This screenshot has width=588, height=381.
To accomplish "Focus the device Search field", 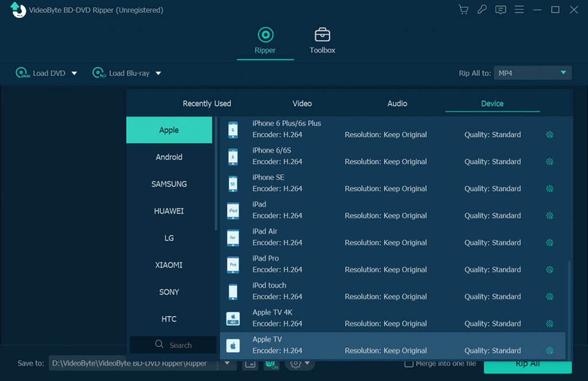I will tap(173, 345).
